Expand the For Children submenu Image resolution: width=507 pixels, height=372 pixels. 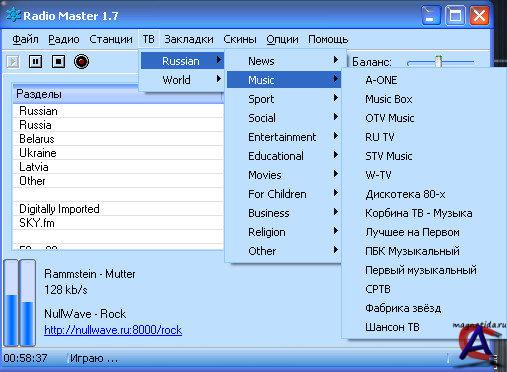pos(284,194)
